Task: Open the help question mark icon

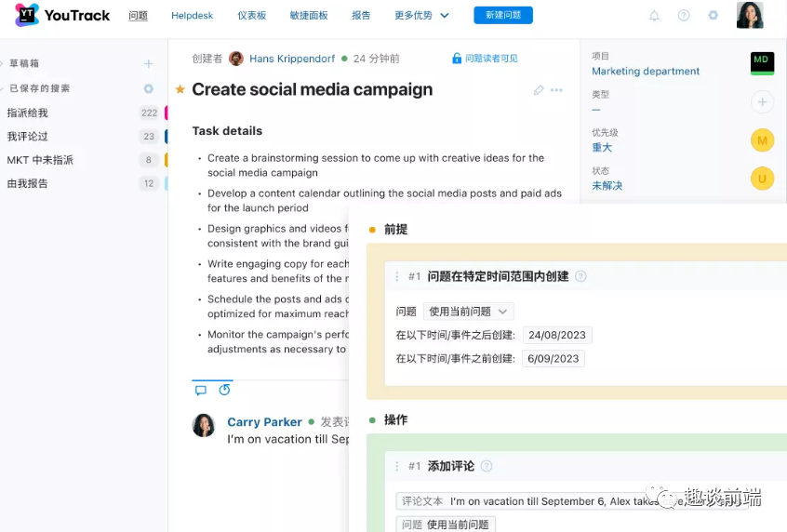Action: coord(684,16)
